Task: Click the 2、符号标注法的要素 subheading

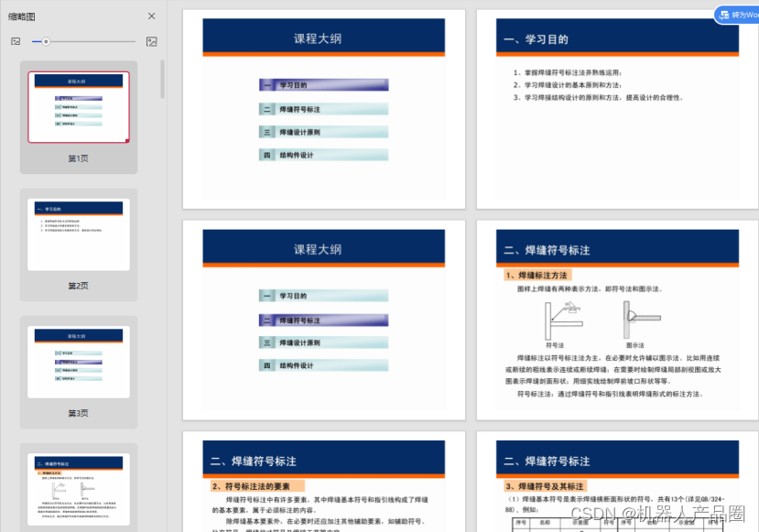Action: tap(258, 486)
